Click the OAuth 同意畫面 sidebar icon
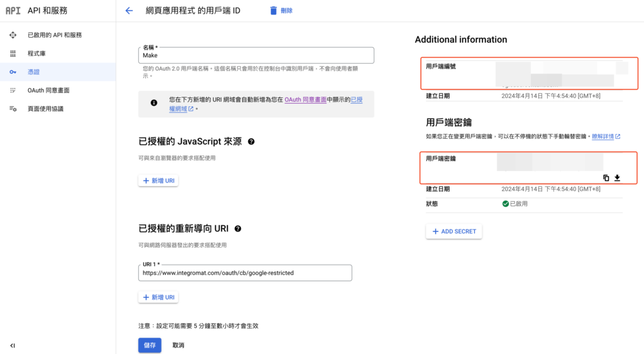The width and height of the screenshot is (644, 354). point(13,91)
